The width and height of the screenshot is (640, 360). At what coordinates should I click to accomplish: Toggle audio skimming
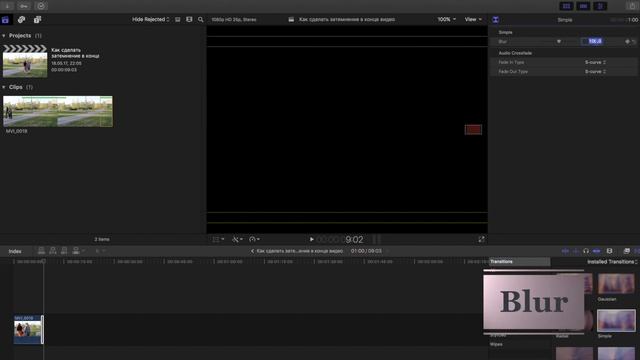[576, 251]
